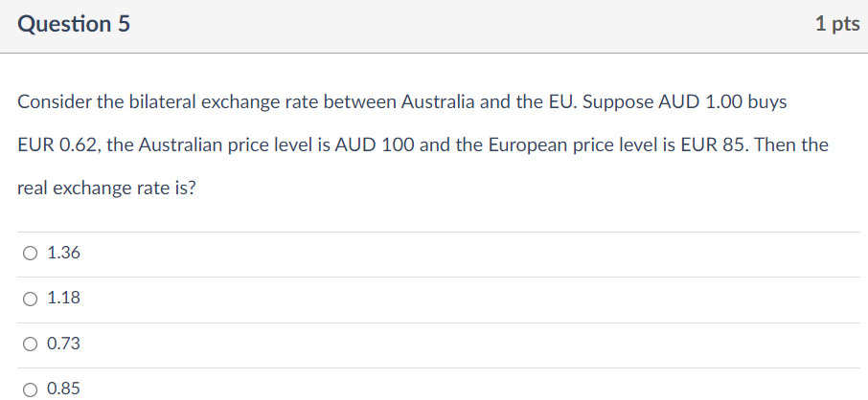Click the "0.73" answer label text
868x400 pixels.
pyautogui.click(x=63, y=344)
